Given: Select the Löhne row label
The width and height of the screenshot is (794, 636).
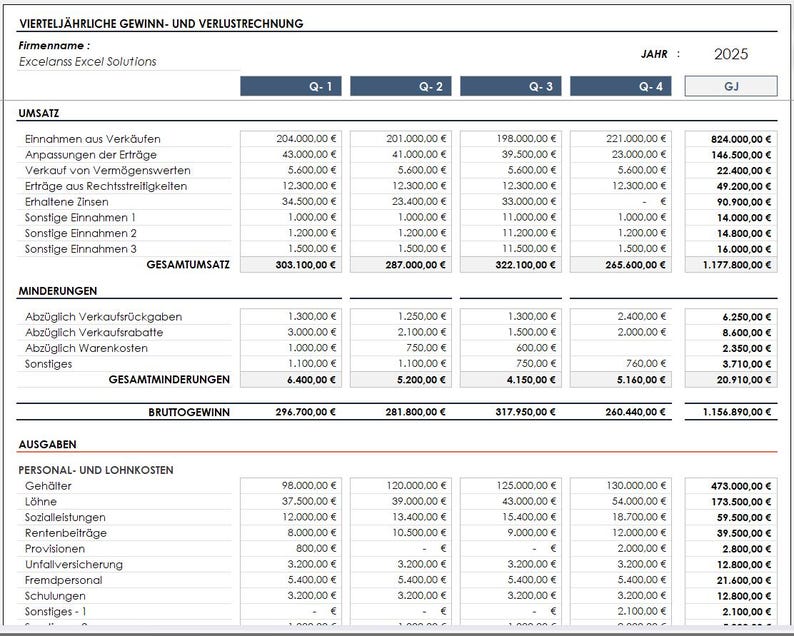Looking at the screenshot, I should 41,502.
